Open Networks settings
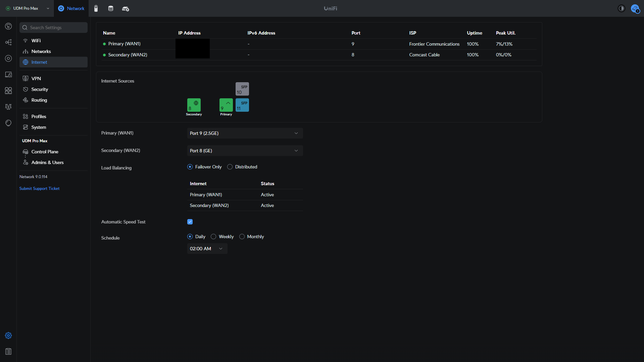Viewport: 644px width, 362px height. click(53, 51)
